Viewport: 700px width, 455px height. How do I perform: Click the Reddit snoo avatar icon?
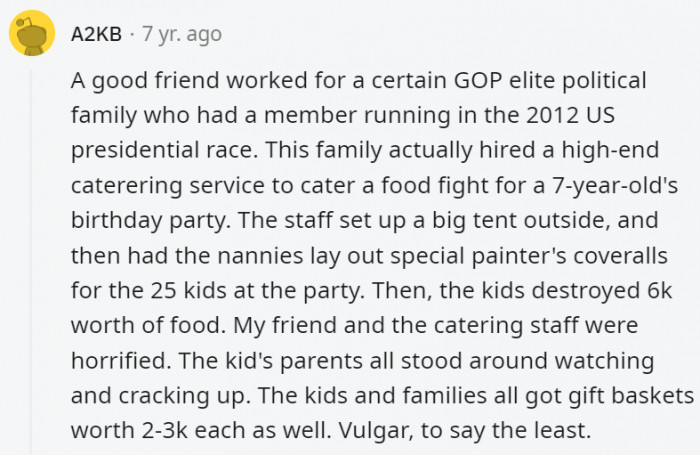(32, 35)
